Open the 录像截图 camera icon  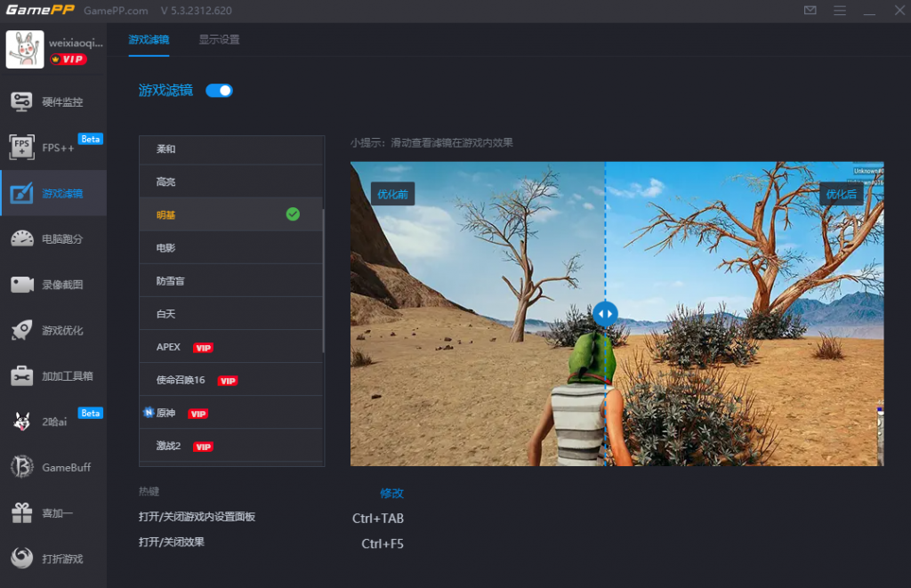point(21,285)
